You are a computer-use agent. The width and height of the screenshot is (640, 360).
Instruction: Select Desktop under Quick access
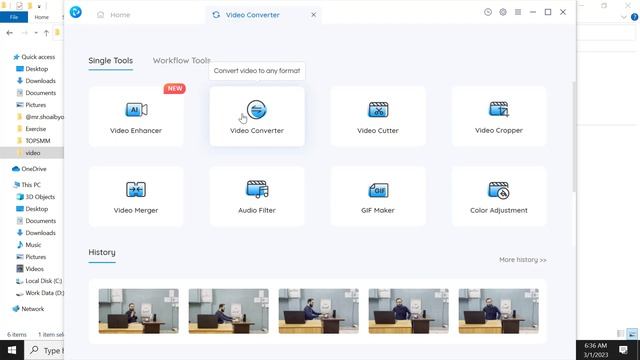[x=32, y=69]
